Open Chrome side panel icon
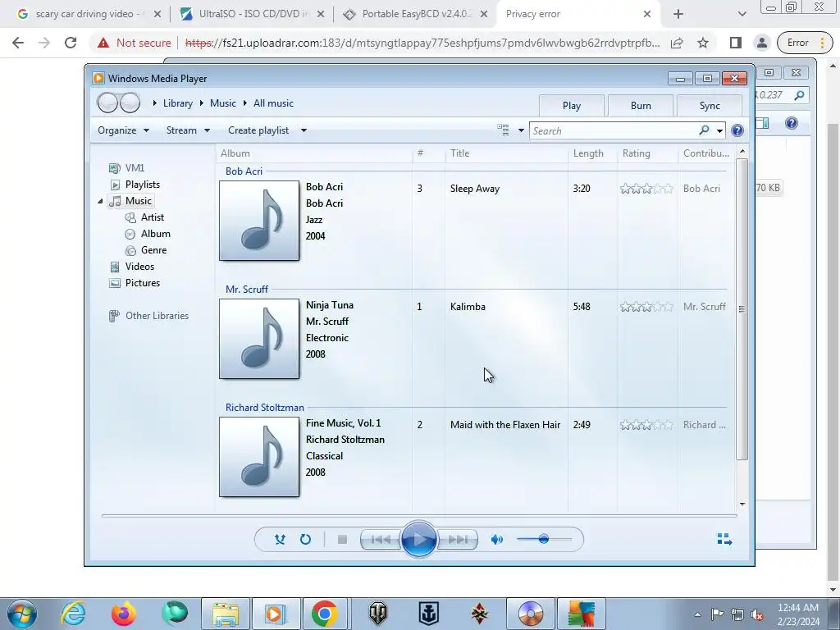The width and height of the screenshot is (840, 630). [736, 43]
